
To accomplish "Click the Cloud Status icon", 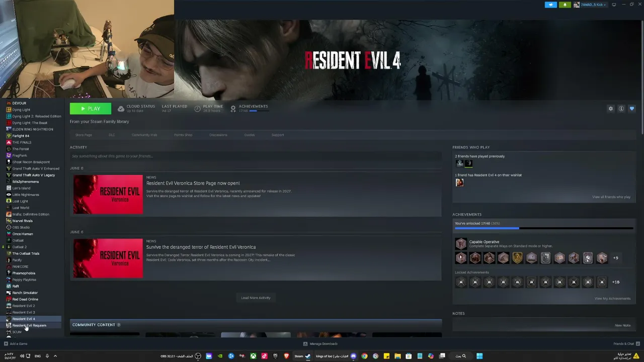I will [121, 109].
